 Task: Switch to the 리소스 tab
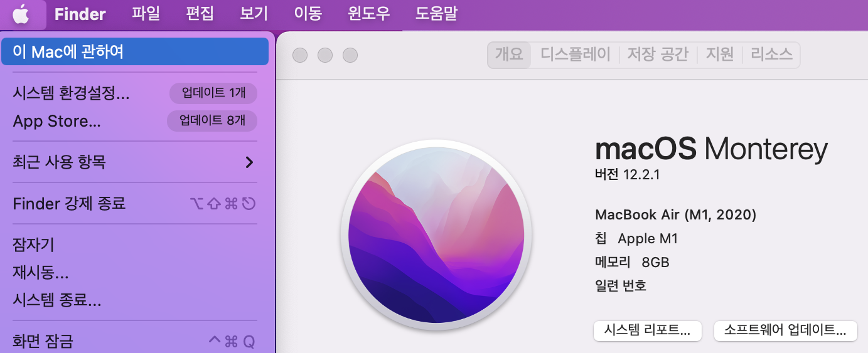(x=771, y=55)
